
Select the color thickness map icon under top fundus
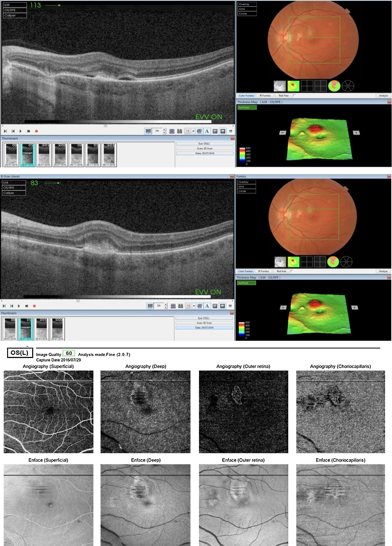(293, 86)
